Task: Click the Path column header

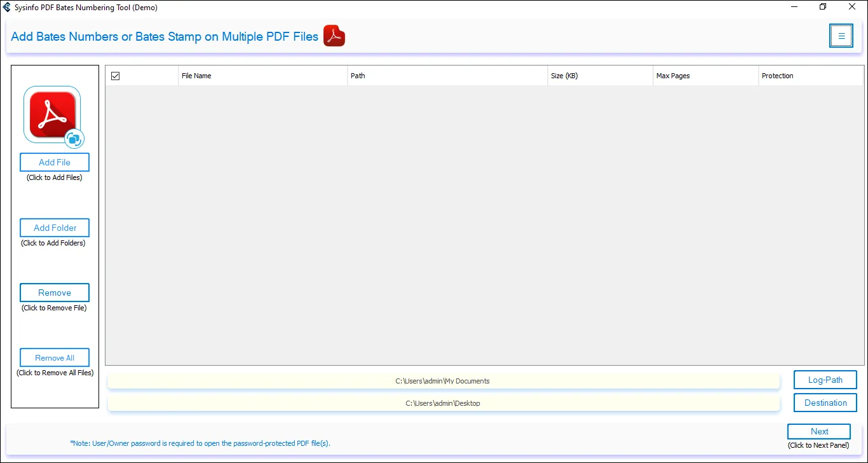Action: coord(358,75)
